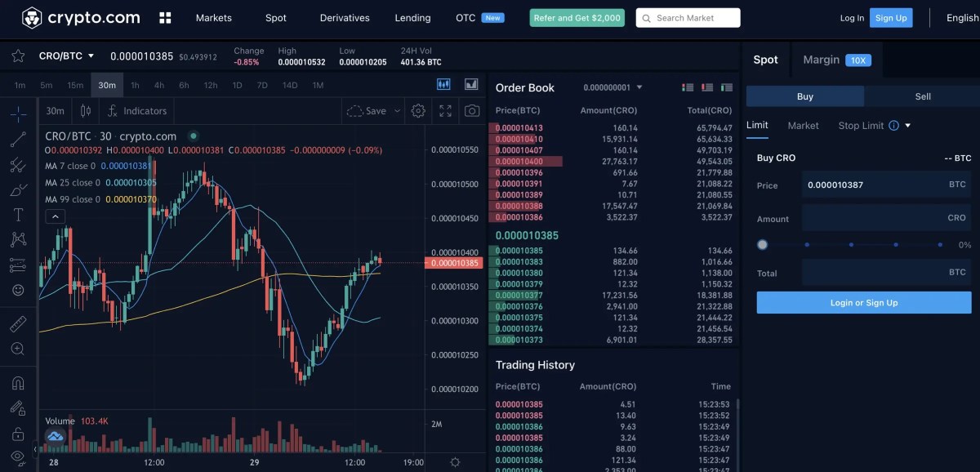
Task: Click the chart watermark logo near Volume
Action: pyautogui.click(x=56, y=437)
